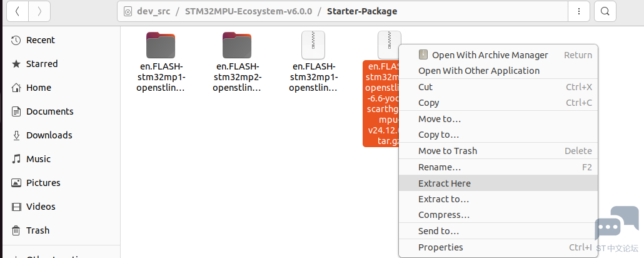Viewport: 644px width, 258px height.
Task: Select the en.FLASH-stm32mp2 folder
Action: [237, 62]
